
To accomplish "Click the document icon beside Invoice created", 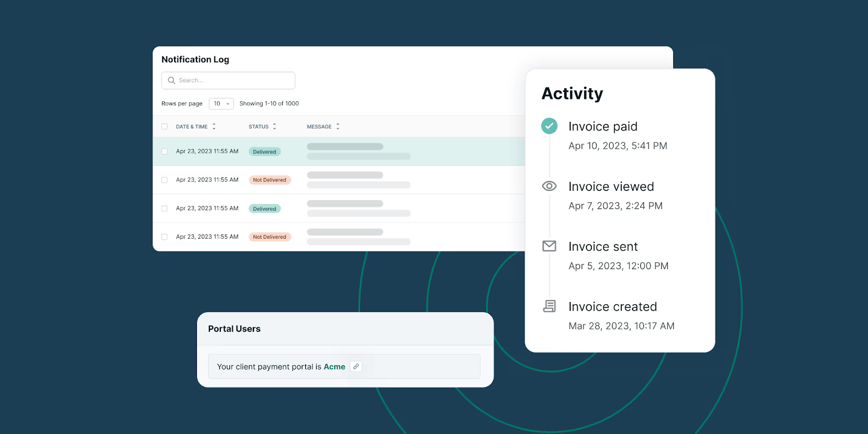I will coord(549,307).
